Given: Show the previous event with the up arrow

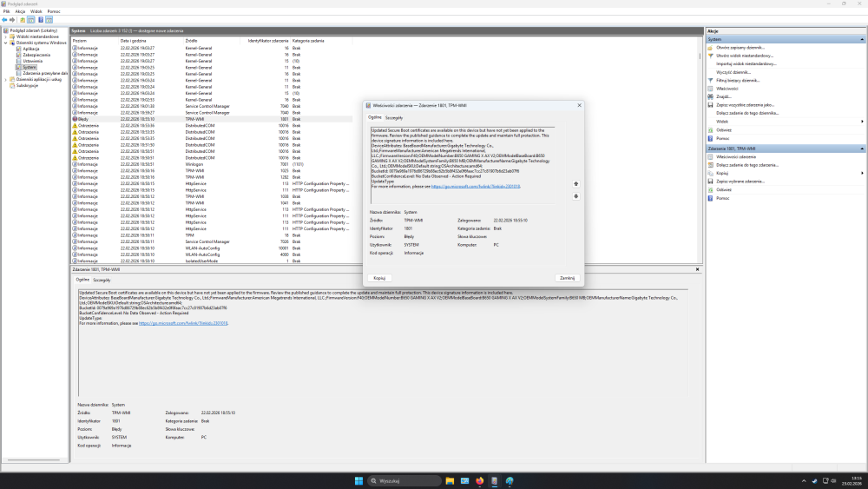Looking at the screenshot, I should (x=575, y=184).
